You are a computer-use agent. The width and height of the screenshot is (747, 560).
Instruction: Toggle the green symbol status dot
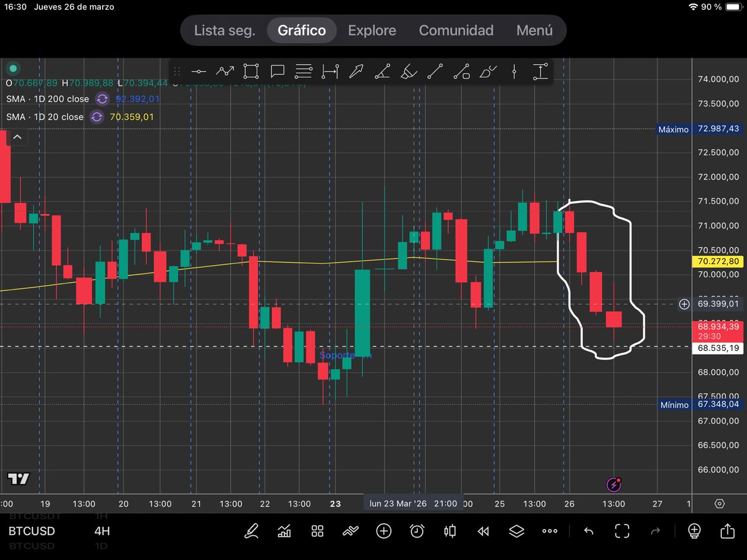click(13, 68)
